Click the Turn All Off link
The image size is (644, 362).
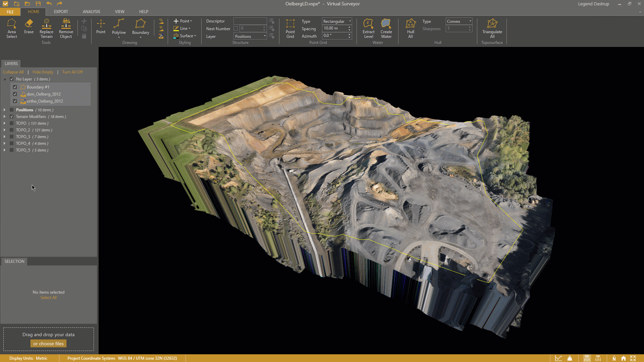click(72, 72)
